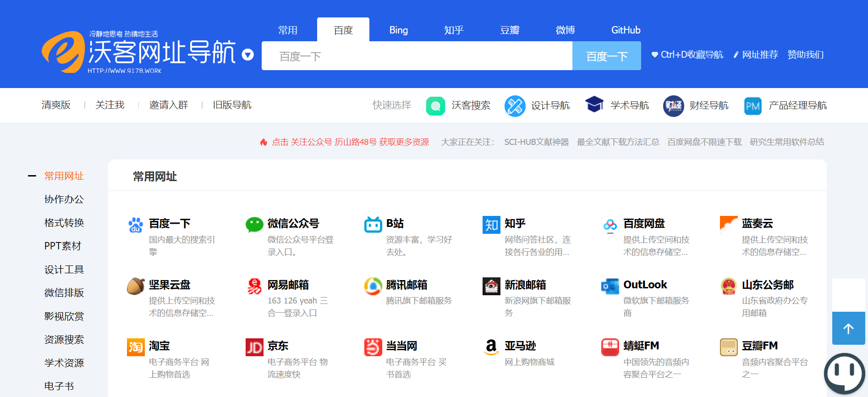The height and width of the screenshot is (397, 868).
Task: Select 电子书 in the sidebar
Action: pyautogui.click(x=59, y=386)
